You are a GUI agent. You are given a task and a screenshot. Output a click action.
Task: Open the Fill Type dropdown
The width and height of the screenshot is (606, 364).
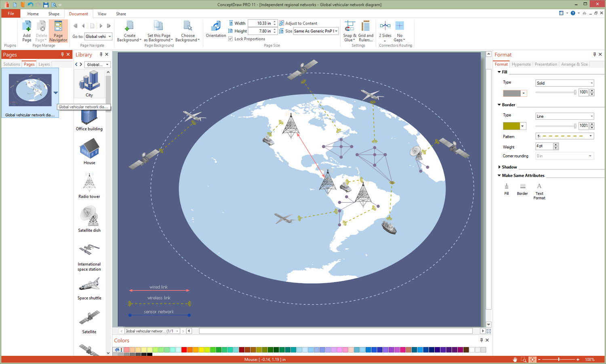pos(564,83)
